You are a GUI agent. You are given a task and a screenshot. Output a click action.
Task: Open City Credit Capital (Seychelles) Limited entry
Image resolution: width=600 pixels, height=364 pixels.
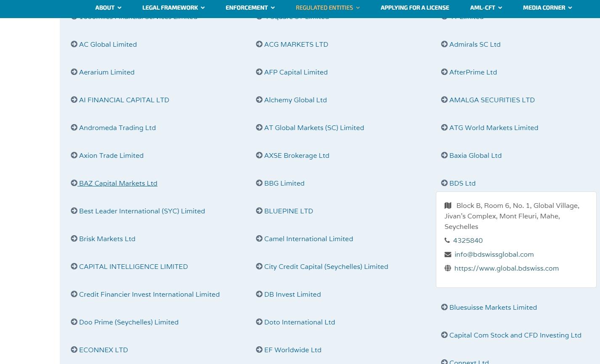tap(326, 266)
